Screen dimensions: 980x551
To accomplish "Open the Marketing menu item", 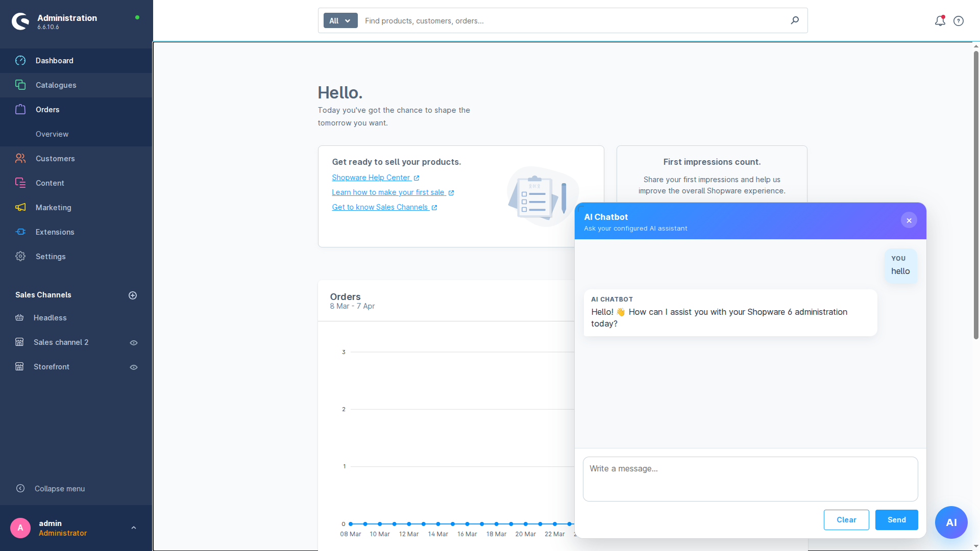I will tap(77, 208).
